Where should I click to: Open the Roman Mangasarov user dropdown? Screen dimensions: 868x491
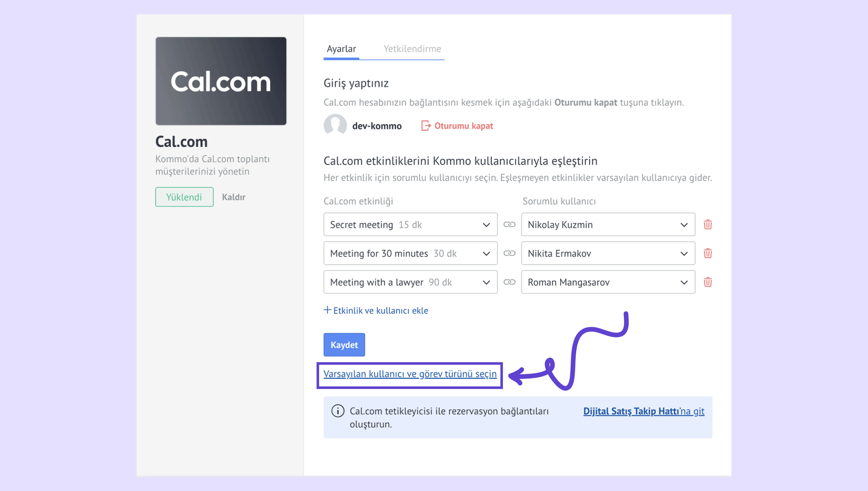coord(608,282)
